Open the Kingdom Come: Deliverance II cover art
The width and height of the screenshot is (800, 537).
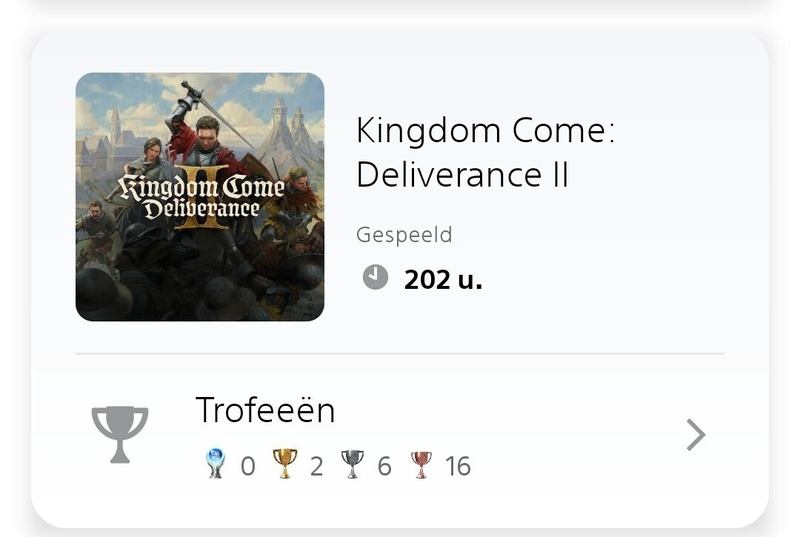pyautogui.click(x=199, y=197)
